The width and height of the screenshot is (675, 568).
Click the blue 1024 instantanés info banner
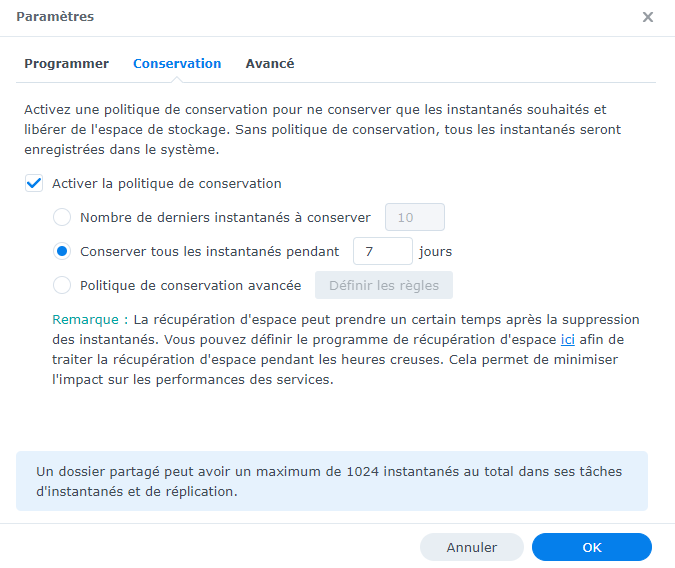(332, 481)
